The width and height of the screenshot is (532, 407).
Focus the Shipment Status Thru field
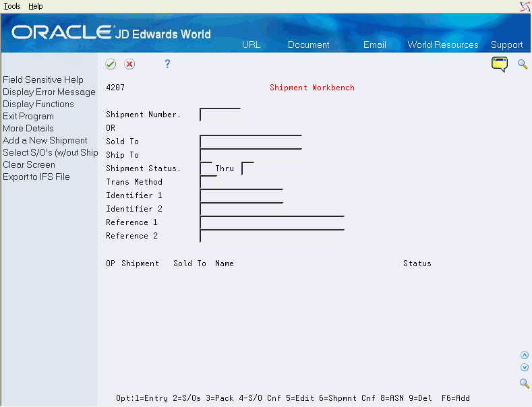(x=247, y=168)
